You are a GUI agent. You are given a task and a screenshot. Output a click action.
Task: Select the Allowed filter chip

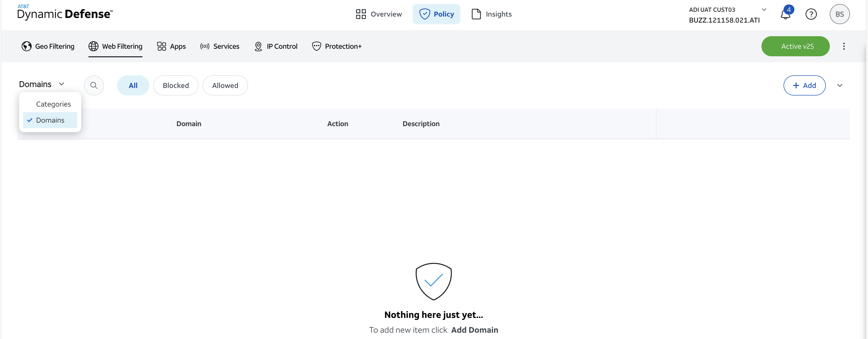pyautogui.click(x=225, y=85)
